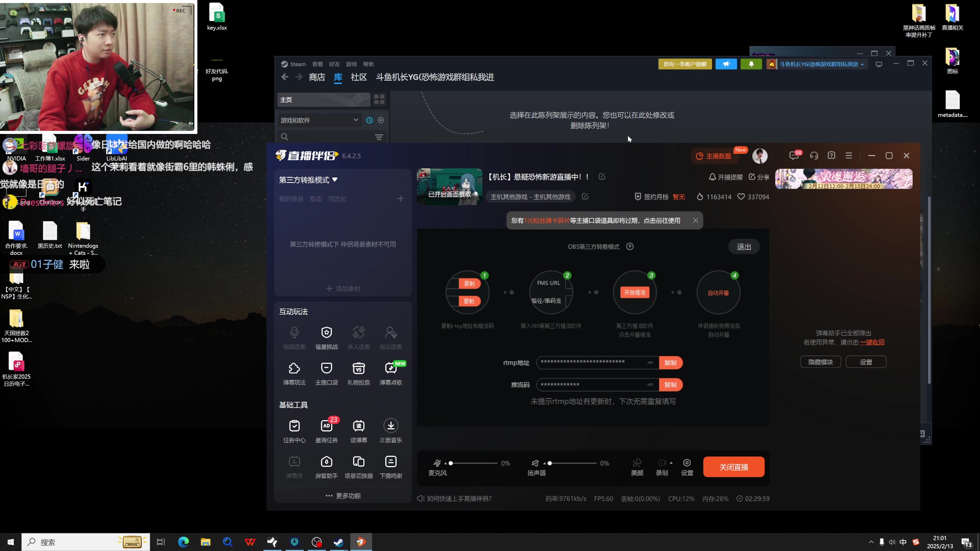980x551 pixels.
Task: Open Steam 查看 menu
Action: tap(317, 64)
